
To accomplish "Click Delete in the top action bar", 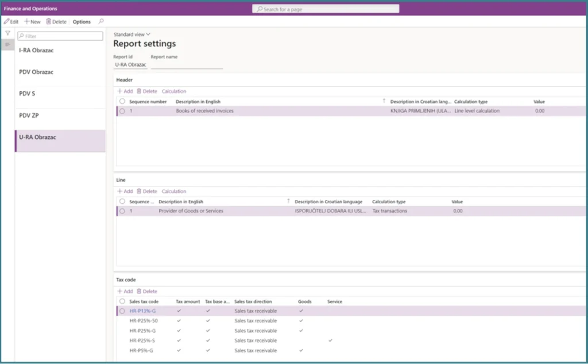I will click(x=56, y=22).
